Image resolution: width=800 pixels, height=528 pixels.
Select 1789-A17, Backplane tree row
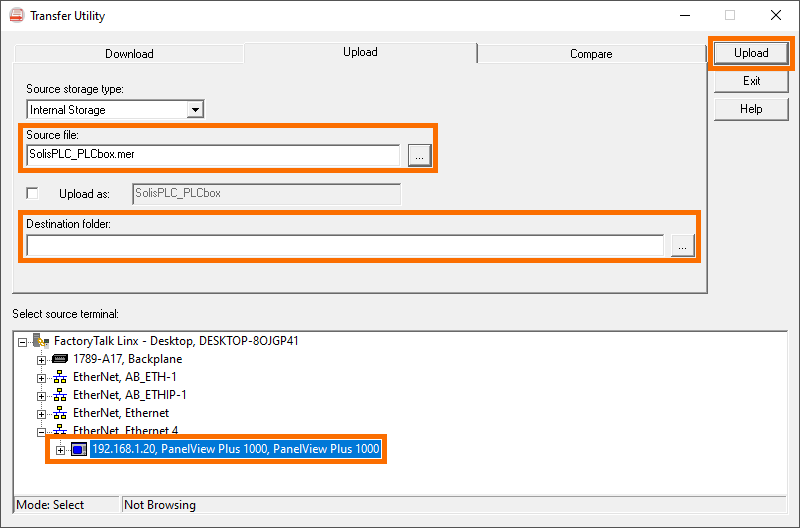[127, 359]
